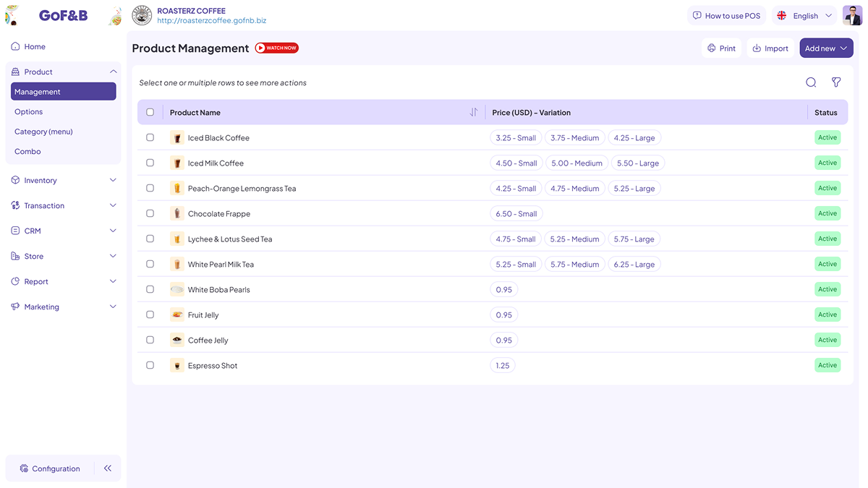Collapse the sidebar with double-chevron icon
Screen dimensions: 868x488
tap(108, 468)
